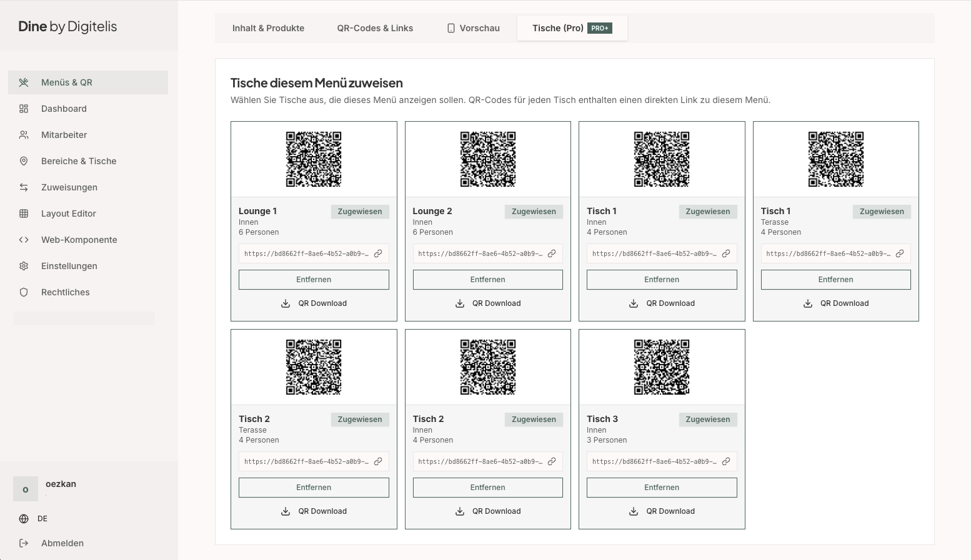Viewport: 971px width, 560px height.
Task: Click the Rechtliches shield icon
Action: click(x=24, y=292)
